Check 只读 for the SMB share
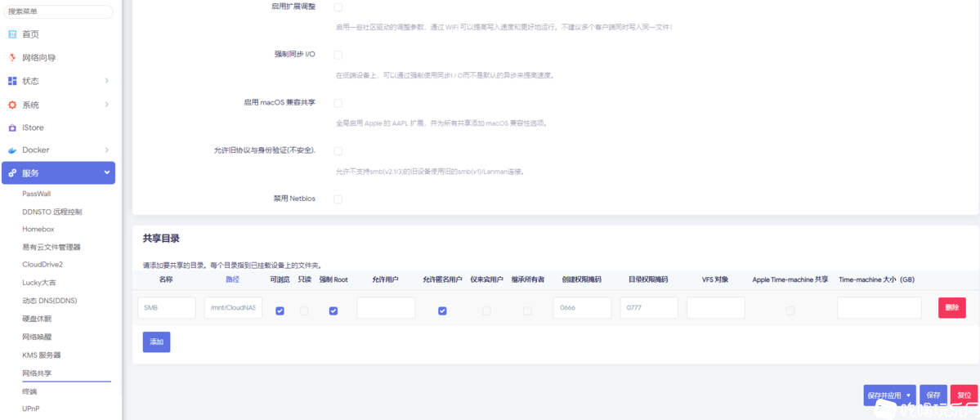The width and height of the screenshot is (980, 420). pos(304,311)
